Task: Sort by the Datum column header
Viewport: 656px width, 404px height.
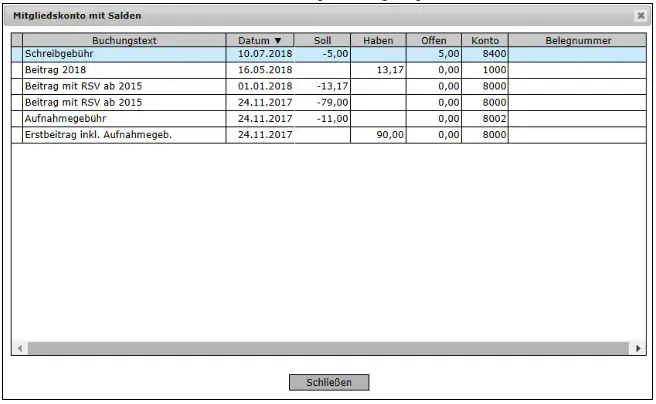Action: point(259,40)
